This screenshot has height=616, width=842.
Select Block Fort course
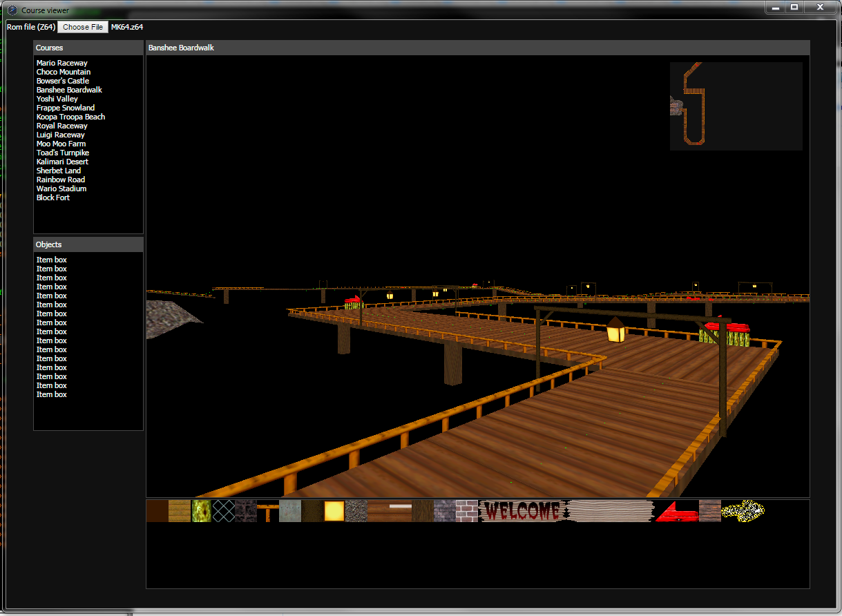53,198
